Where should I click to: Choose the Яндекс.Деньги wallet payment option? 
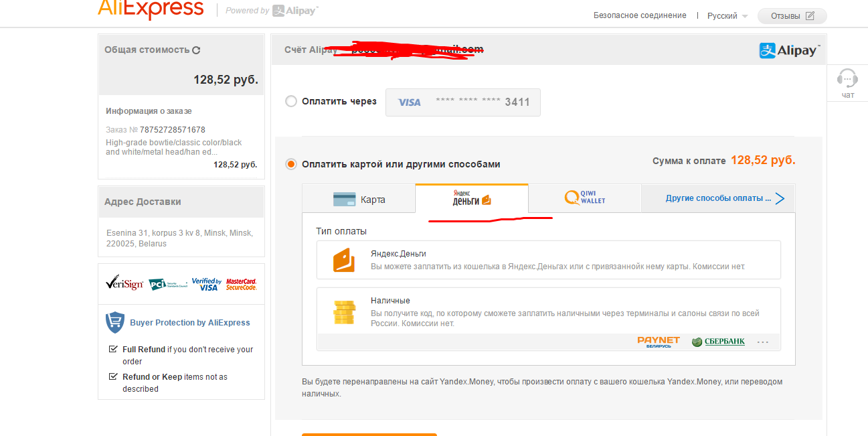pos(549,260)
